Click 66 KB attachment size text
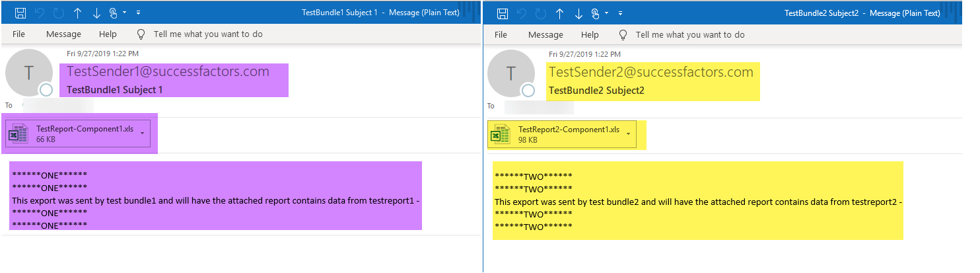Screen dimensions: 980x273 tap(46, 139)
